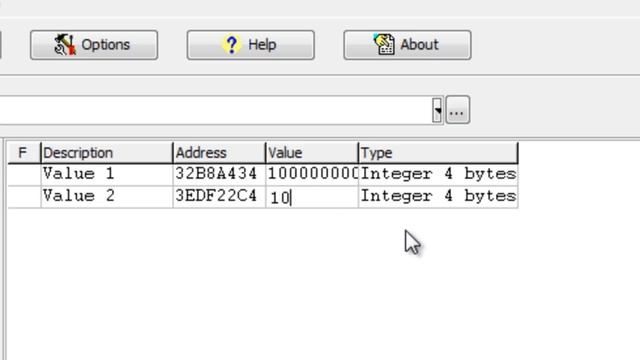The image size is (640, 360).
Task: Open the Help window
Action: point(251,45)
